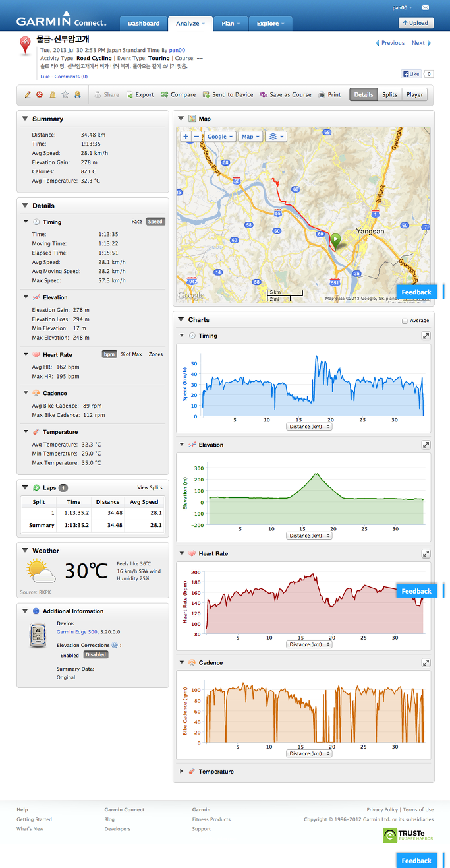Go to the Previous activity

tap(390, 43)
